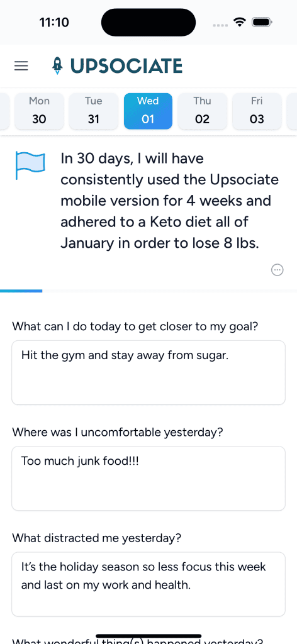Screen dimensions: 297x644
Task: Open the hamburger menu
Action: click(x=21, y=66)
